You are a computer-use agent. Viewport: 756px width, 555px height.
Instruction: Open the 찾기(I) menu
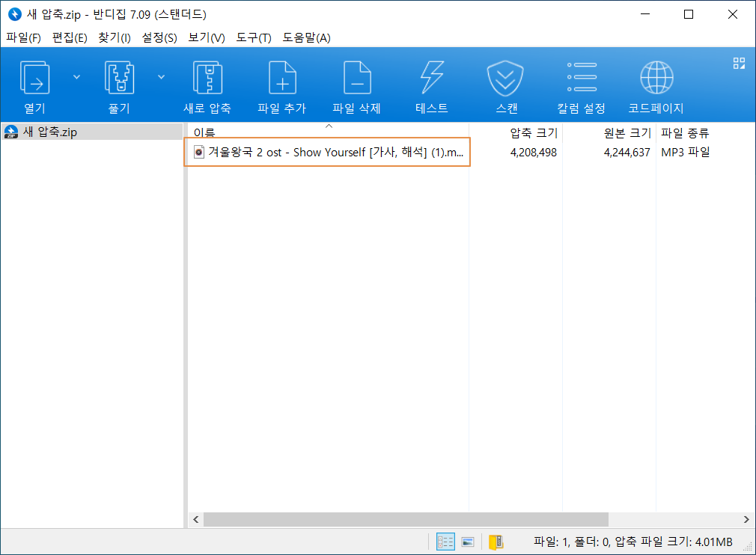point(115,37)
